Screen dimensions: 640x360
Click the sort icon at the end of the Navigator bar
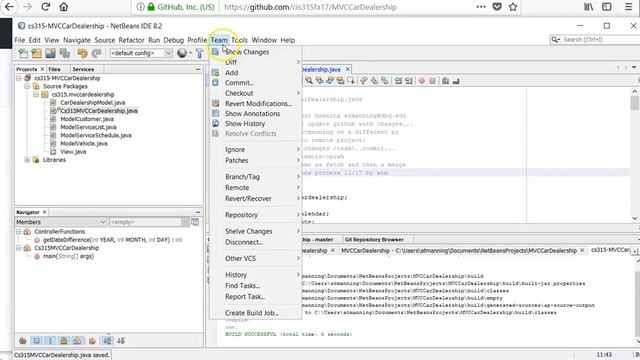coord(121,340)
